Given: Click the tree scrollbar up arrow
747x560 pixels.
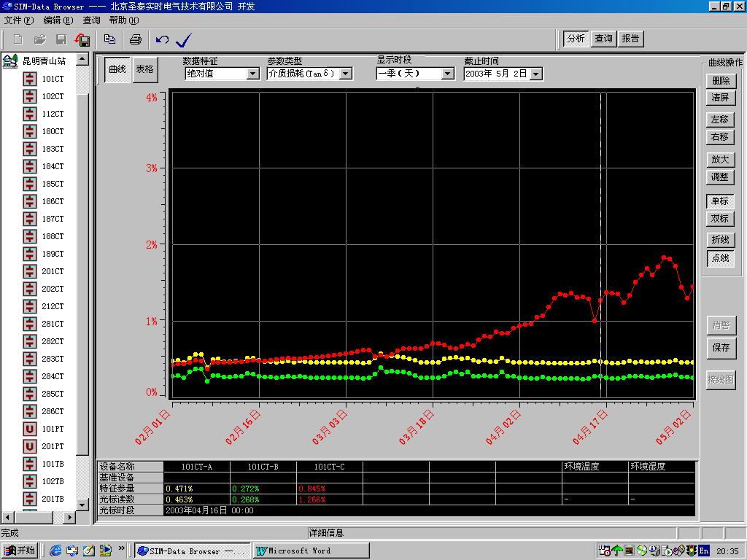Looking at the screenshot, I should 82,59.
